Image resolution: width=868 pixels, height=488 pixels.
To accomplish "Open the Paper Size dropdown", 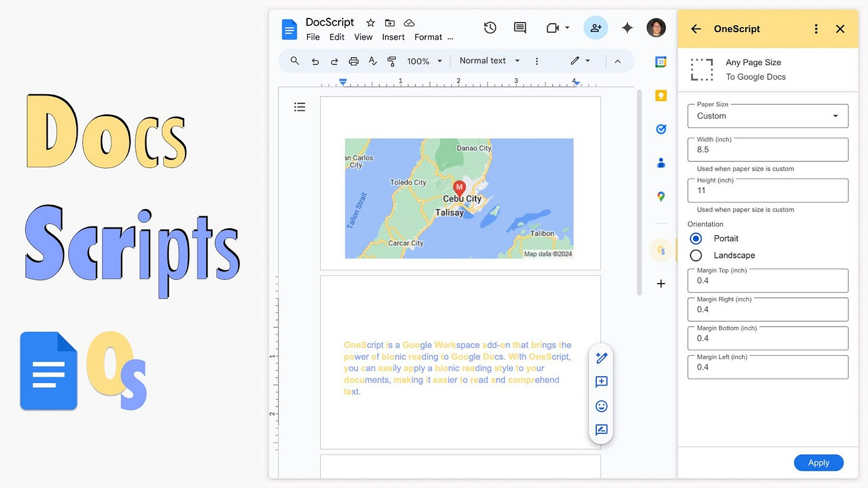I will click(768, 116).
